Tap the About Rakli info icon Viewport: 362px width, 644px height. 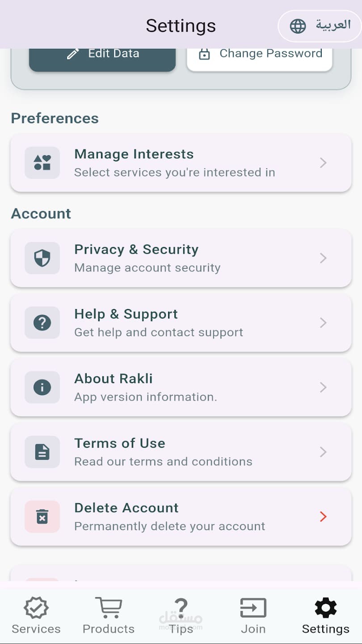42,387
